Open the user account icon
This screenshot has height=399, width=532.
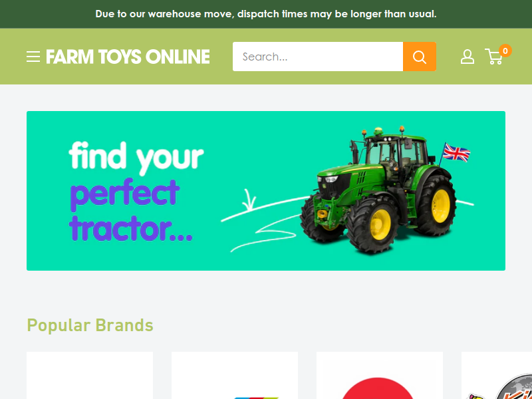(467, 57)
